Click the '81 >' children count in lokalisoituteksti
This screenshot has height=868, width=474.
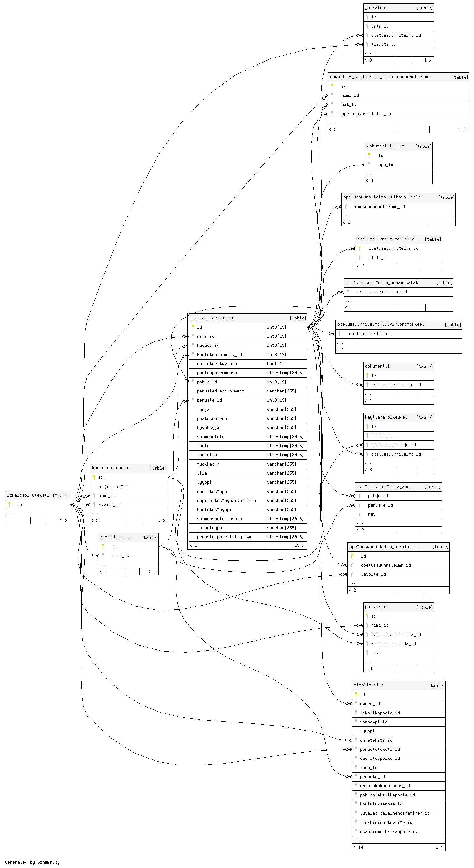coord(62,521)
